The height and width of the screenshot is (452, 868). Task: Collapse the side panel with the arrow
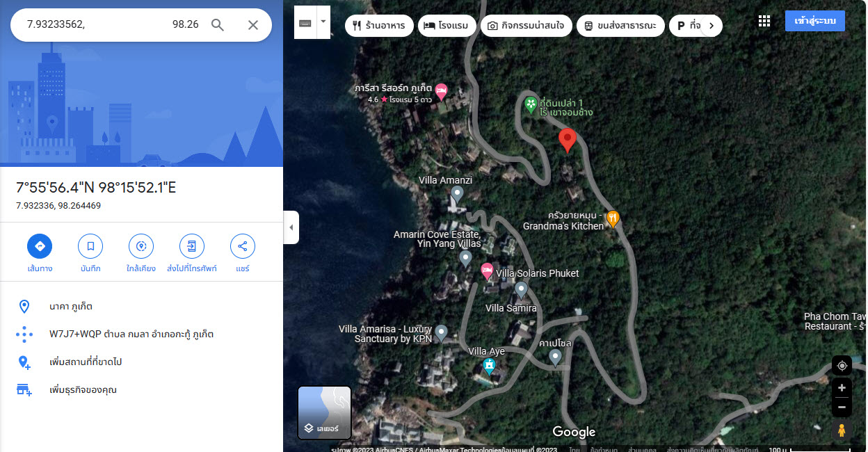(x=291, y=227)
